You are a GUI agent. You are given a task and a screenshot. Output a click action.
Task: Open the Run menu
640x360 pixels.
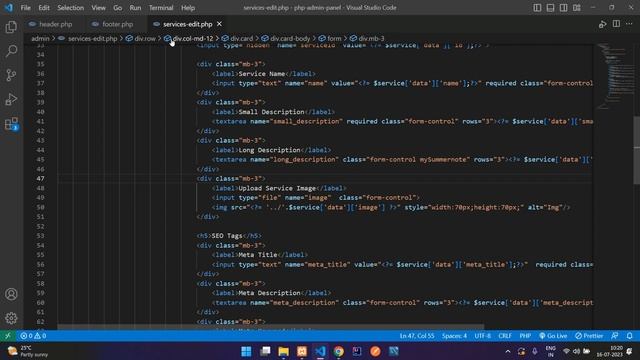tap(135, 8)
